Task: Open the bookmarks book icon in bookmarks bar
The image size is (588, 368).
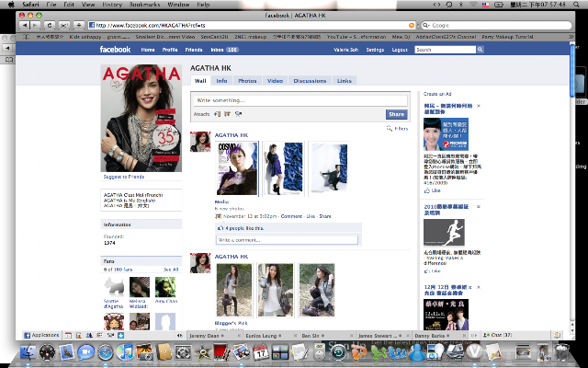Action: (x=26, y=37)
